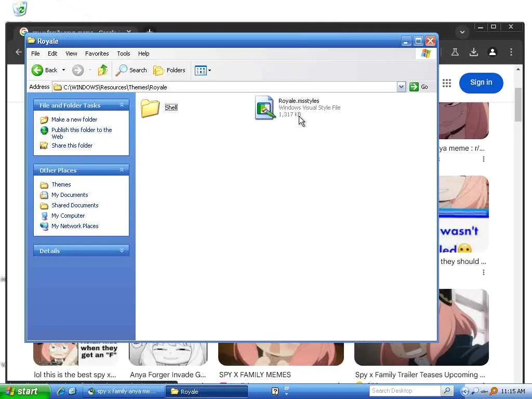The height and width of the screenshot is (399, 532).
Task: Click the Forward arrow in Explorer toolbar
Action: coord(78,70)
